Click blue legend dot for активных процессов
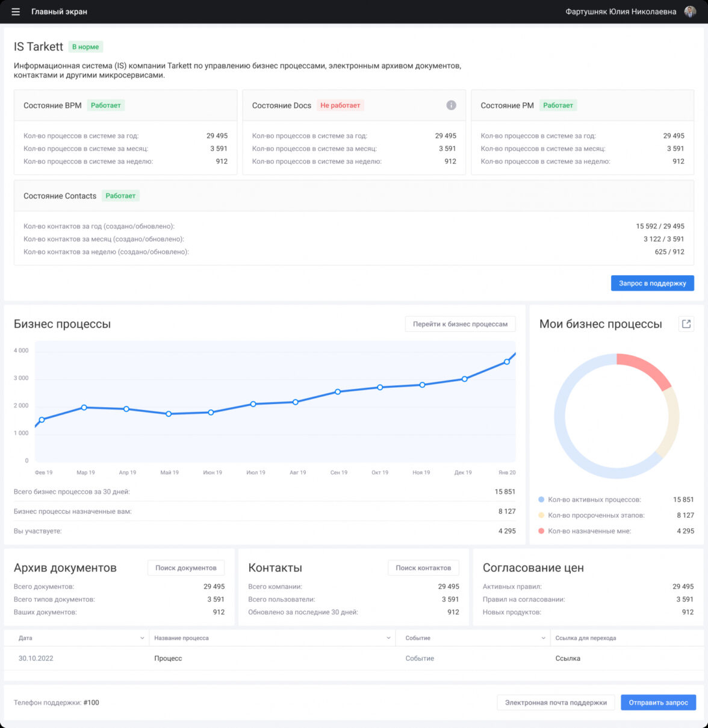Screen dimensions: 708x728 click(541, 500)
